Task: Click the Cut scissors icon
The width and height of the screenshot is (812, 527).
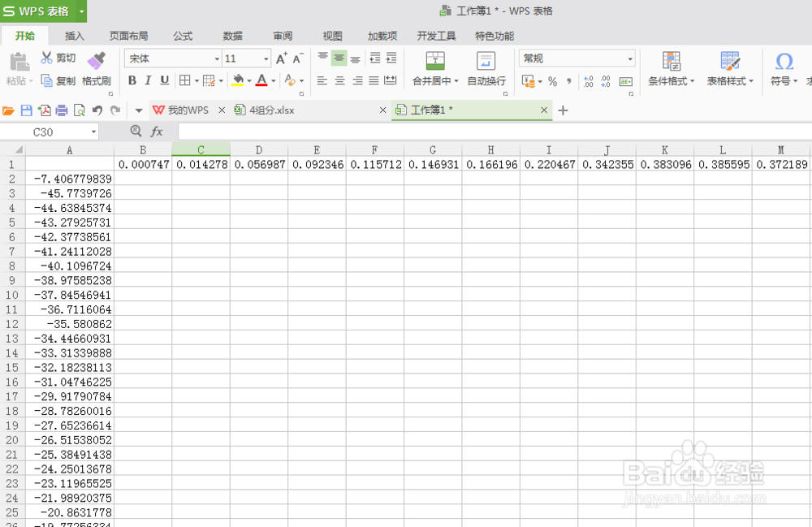Action: pyautogui.click(x=46, y=58)
